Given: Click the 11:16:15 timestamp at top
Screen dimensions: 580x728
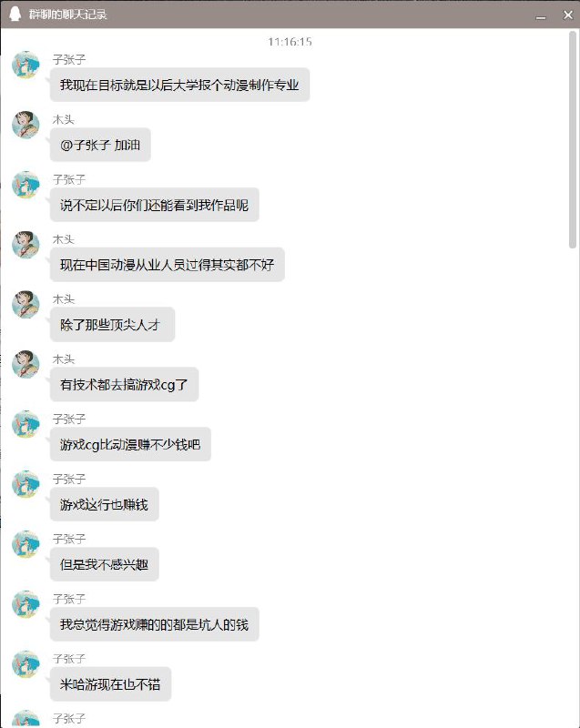Looking at the screenshot, I should pos(290,42).
